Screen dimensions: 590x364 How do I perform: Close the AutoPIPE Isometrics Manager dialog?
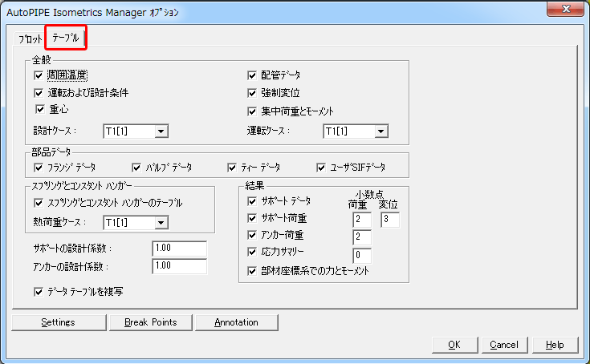[566, 9]
